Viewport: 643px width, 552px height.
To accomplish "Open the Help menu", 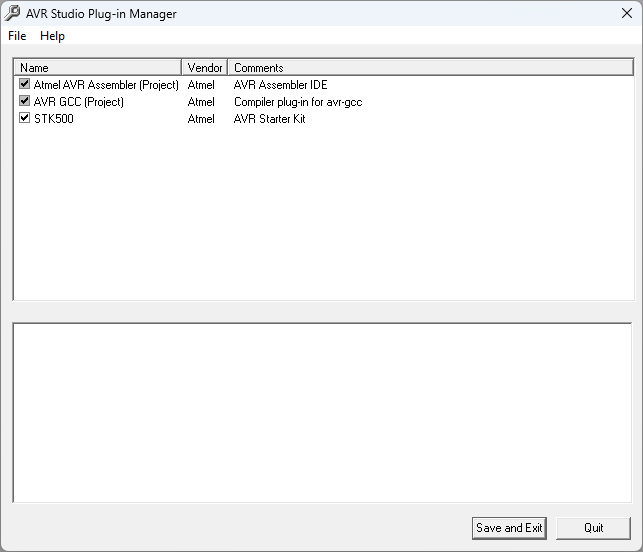I will tap(52, 36).
